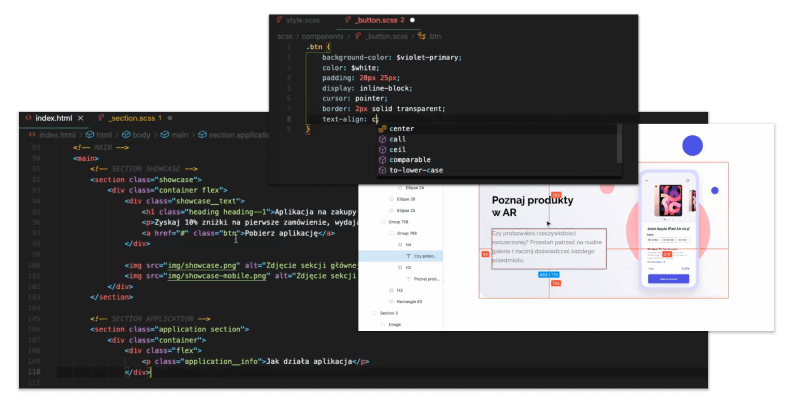This screenshot has height=406, width=788.
Task: Click the cube icon beside 'comparable' suggestion
Action: pyautogui.click(x=382, y=160)
